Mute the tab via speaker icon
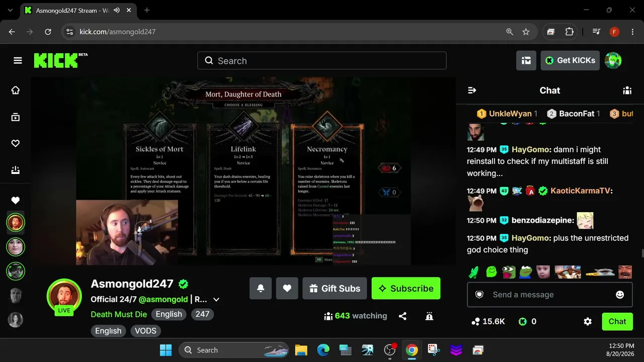 pyautogui.click(x=117, y=10)
